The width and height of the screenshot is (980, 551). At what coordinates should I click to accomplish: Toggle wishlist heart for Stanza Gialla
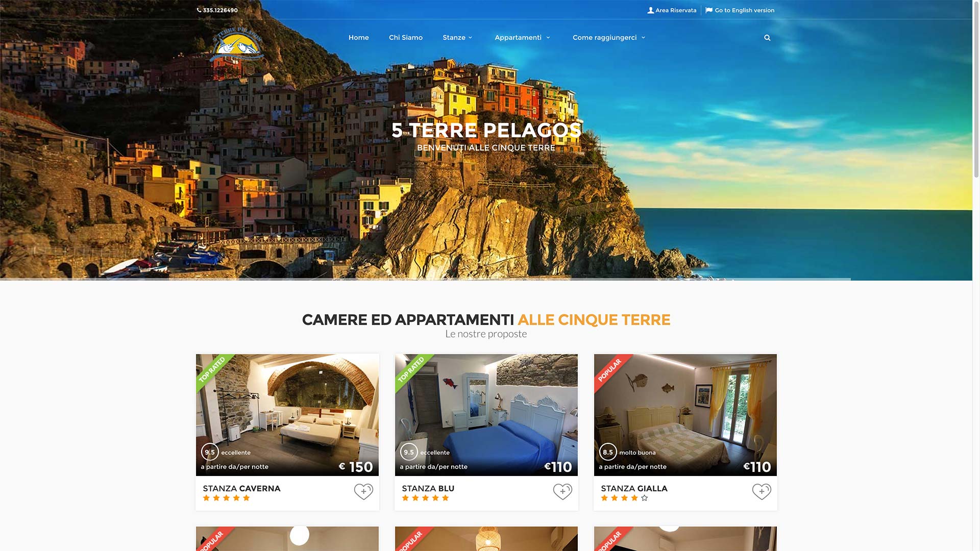coord(762,491)
